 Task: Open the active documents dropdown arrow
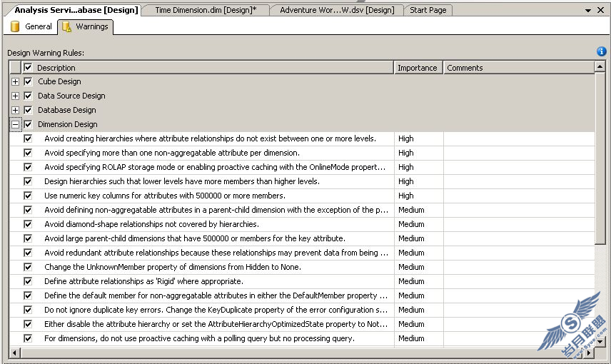(x=588, y=11)
